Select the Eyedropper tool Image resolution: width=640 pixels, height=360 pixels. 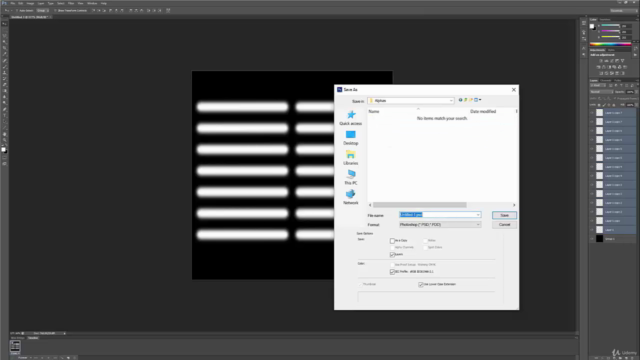(x=4, y=54)
